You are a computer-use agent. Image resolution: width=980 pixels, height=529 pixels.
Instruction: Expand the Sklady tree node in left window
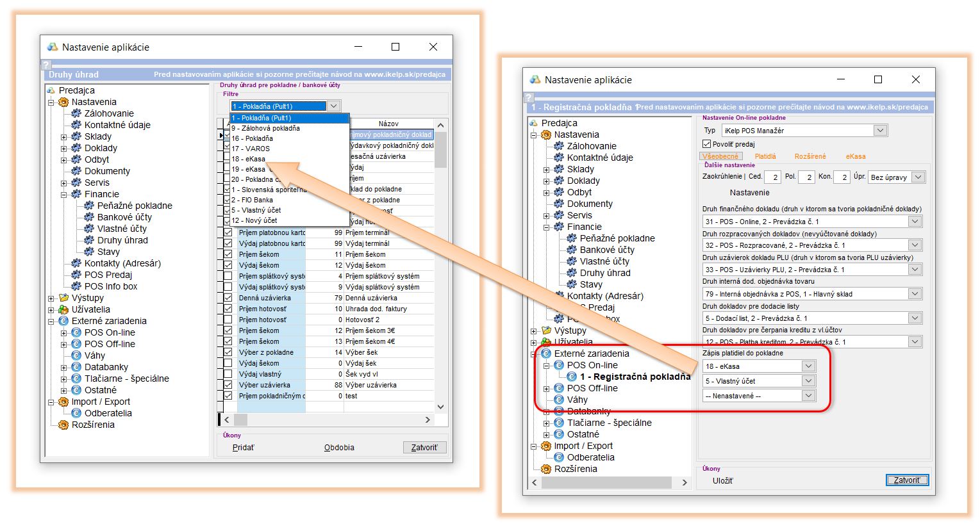[63, 137]
